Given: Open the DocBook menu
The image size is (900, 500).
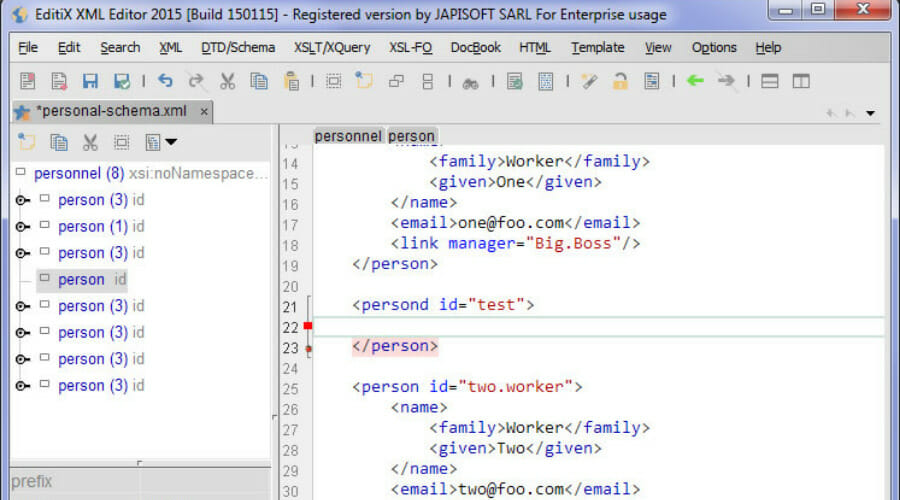Looking at the screenshot, I should (475, 48).
